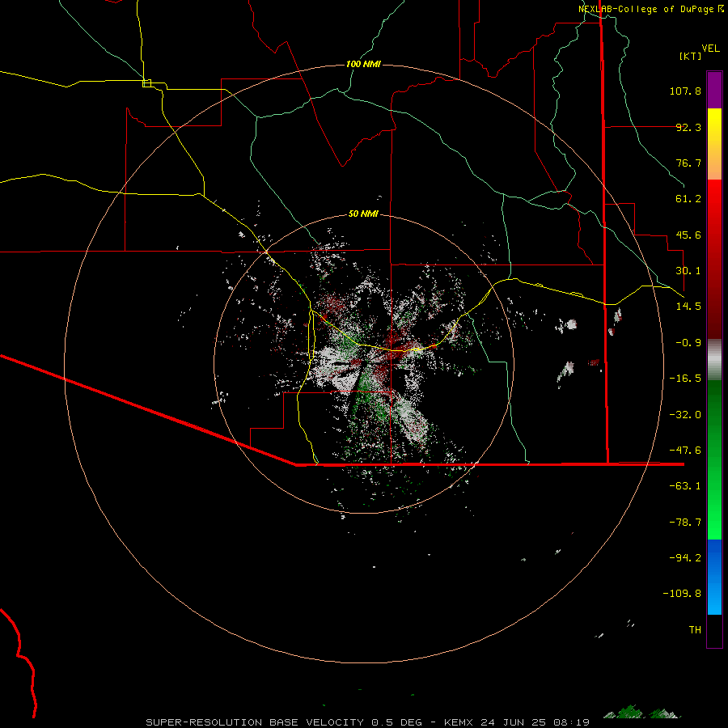Click the 24 JUN 25 08:19 timestamp
Image resolution: width=728 pixels, height=728 pixels.
[535, 722]
